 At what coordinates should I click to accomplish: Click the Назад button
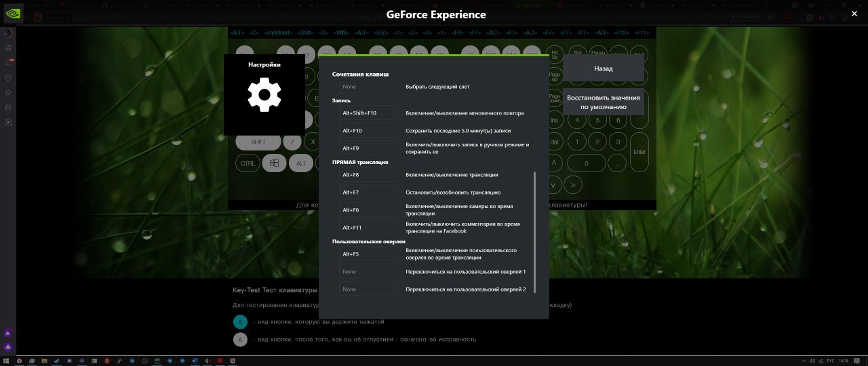[x=604, y=68]
